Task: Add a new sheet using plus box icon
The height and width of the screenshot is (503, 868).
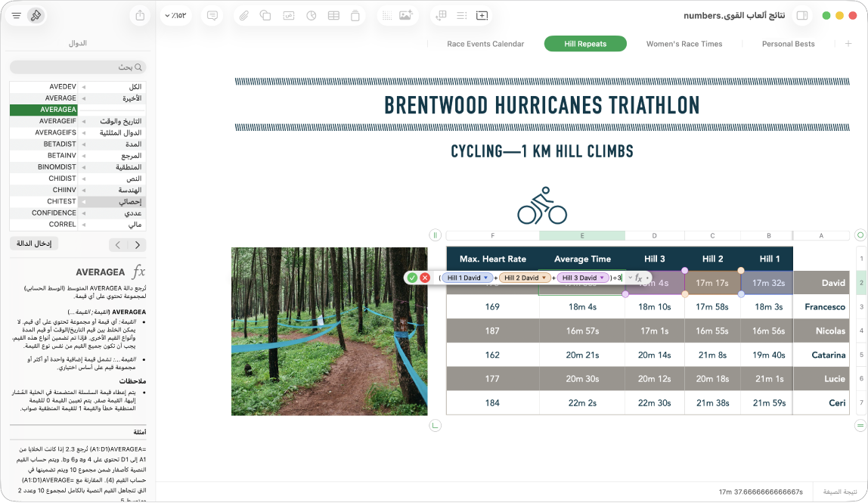Action: (482, 16)
